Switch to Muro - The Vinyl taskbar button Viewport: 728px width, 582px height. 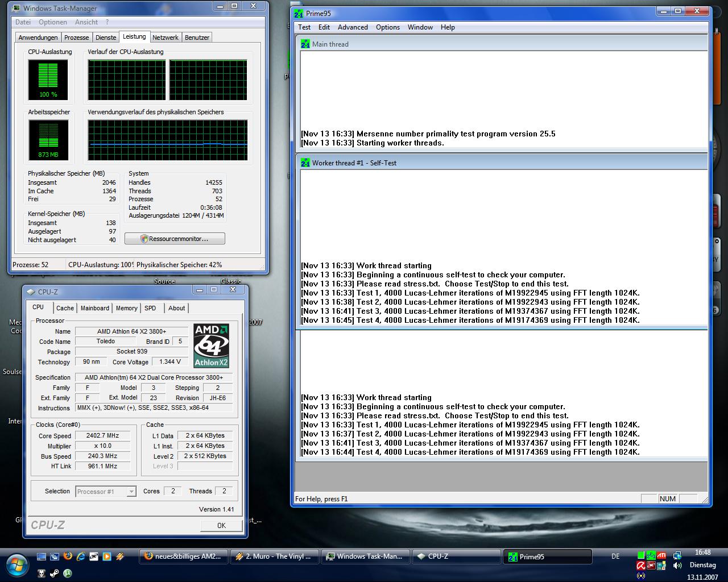tap(274, 556)
